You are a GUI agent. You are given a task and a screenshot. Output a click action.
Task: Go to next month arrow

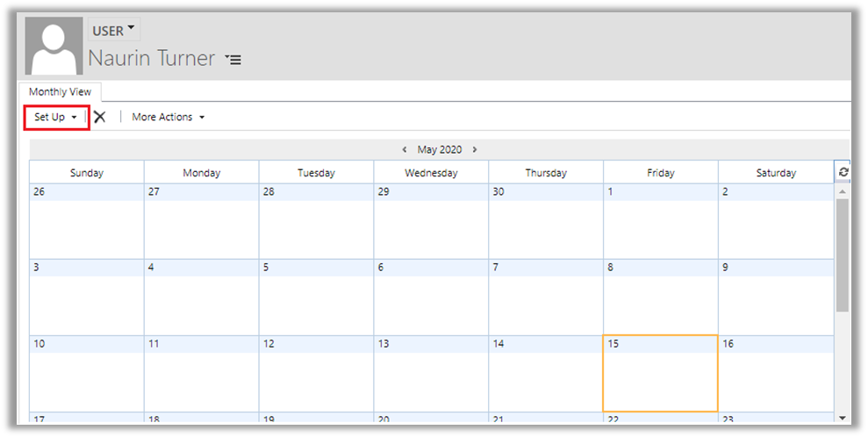[x=475, y=149]
